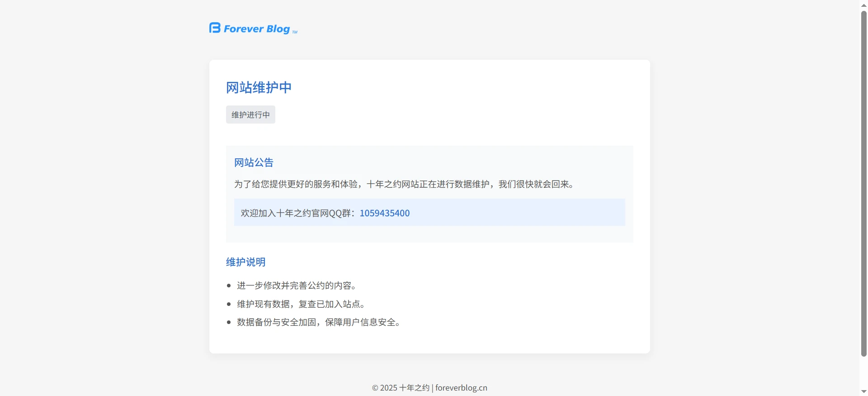Click the "维护进行中" status badge

tap(250, 115)
